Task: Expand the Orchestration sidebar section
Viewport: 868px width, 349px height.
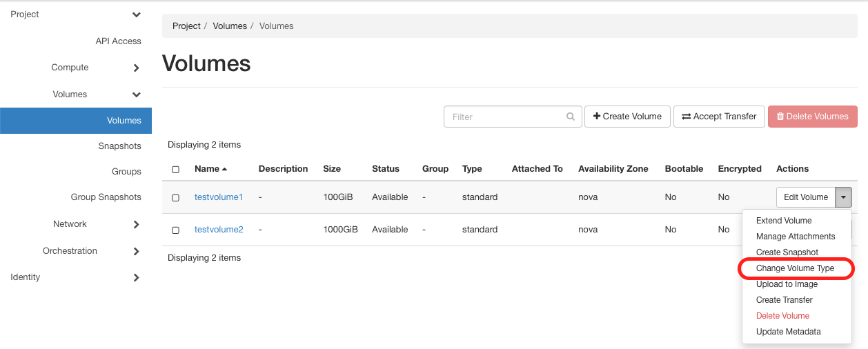Action: pyautogui.click(x=137, y=251)
